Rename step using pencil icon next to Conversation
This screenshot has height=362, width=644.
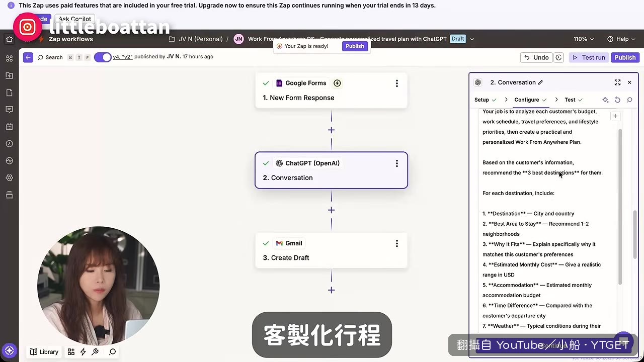(x=540, y=82)
